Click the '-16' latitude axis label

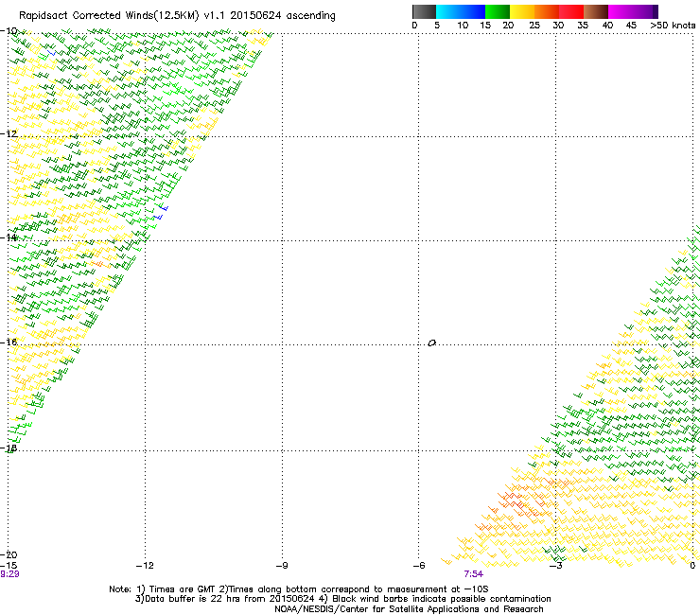[9, 343]
